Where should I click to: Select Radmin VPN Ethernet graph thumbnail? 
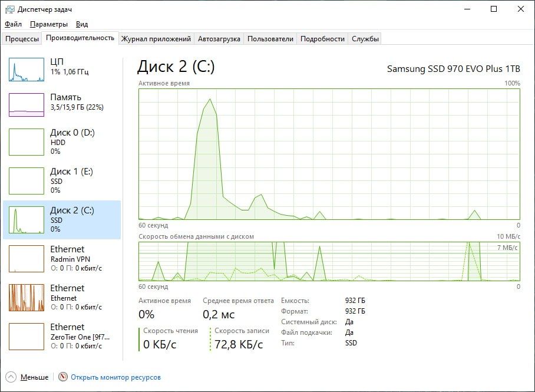(27, 259)
